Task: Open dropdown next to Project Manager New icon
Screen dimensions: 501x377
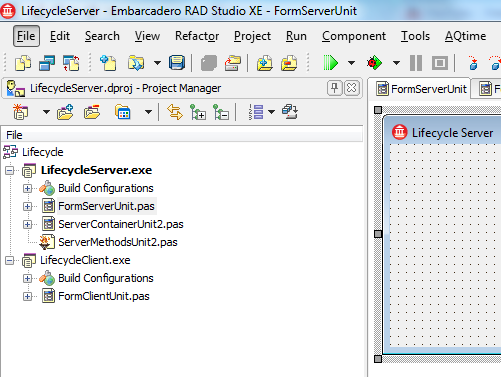Action: [x=46, y=112]
